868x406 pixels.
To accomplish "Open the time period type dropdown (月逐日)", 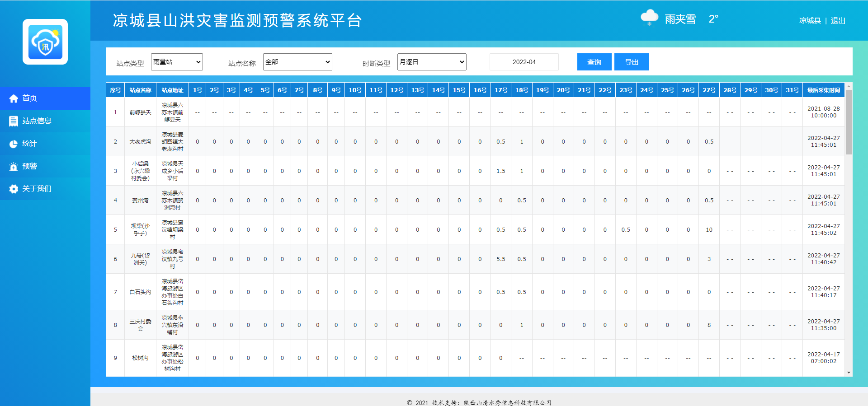I will [432, 62].
